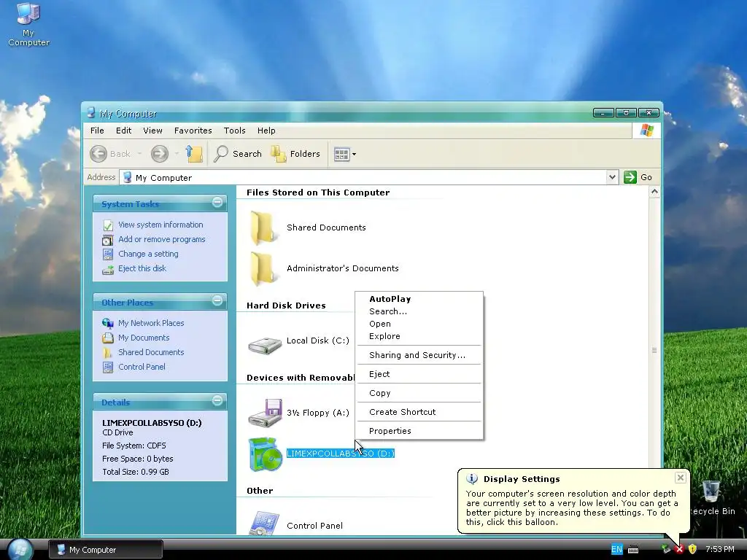Open the Recycle Bin desktop icon
Screen dimensions: 747x560
tap(712, 497)
